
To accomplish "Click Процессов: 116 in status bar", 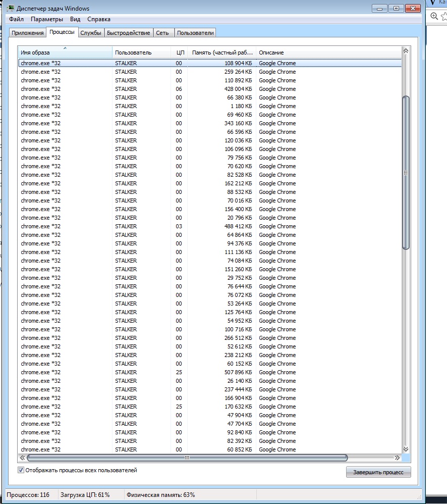I will pos(28,495).
